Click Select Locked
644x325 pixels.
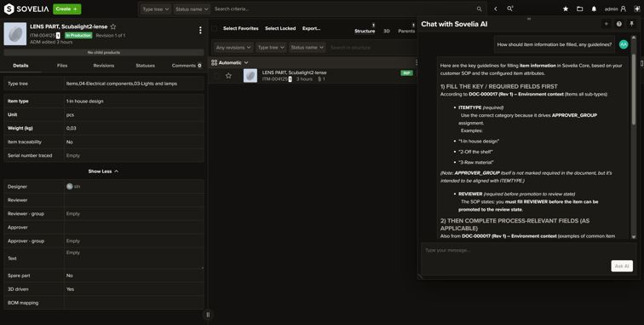(x=280, y=28)
